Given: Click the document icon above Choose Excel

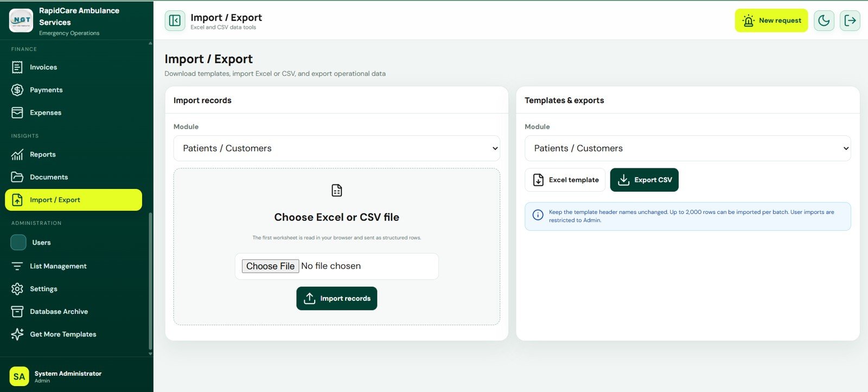Looking at the screenshot, I should tap(337, 191).
